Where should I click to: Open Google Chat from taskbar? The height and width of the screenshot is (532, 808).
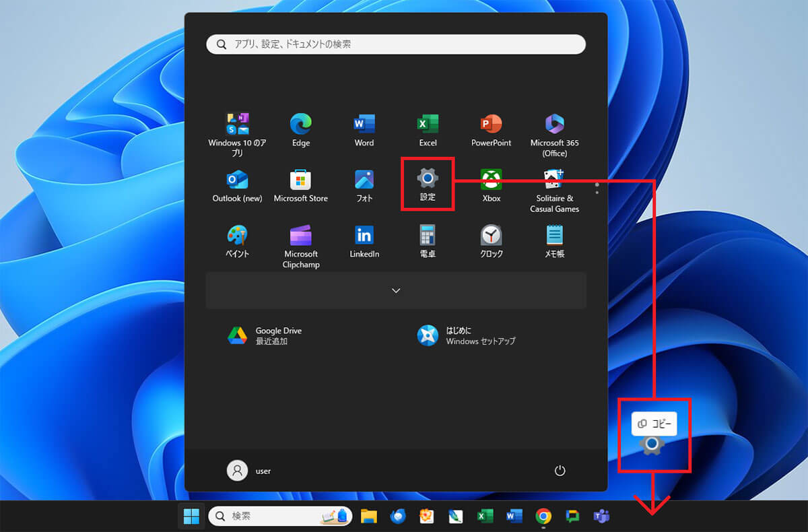click(572, 517)
